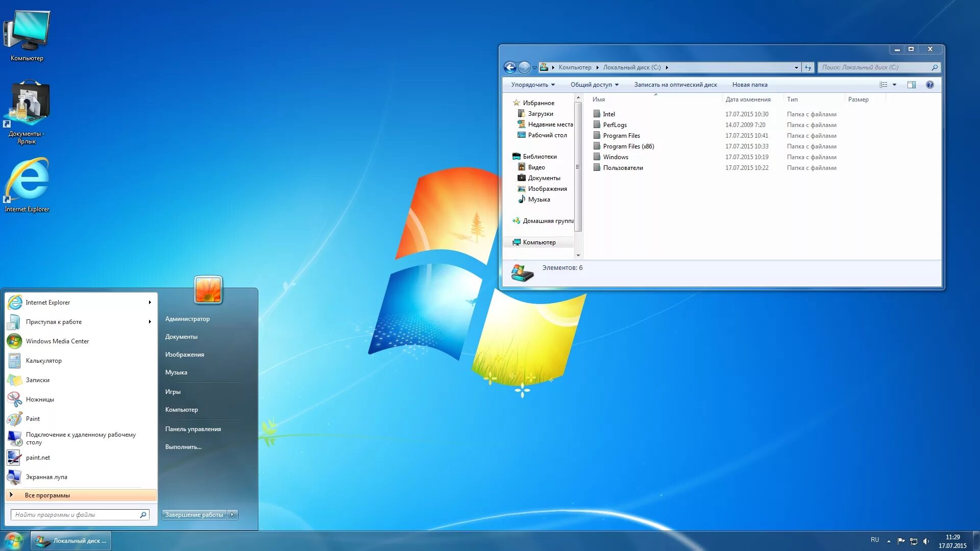Screen dimensions: 980x551
Task: Click the Новая папка button
Action: tap(749, 85)
